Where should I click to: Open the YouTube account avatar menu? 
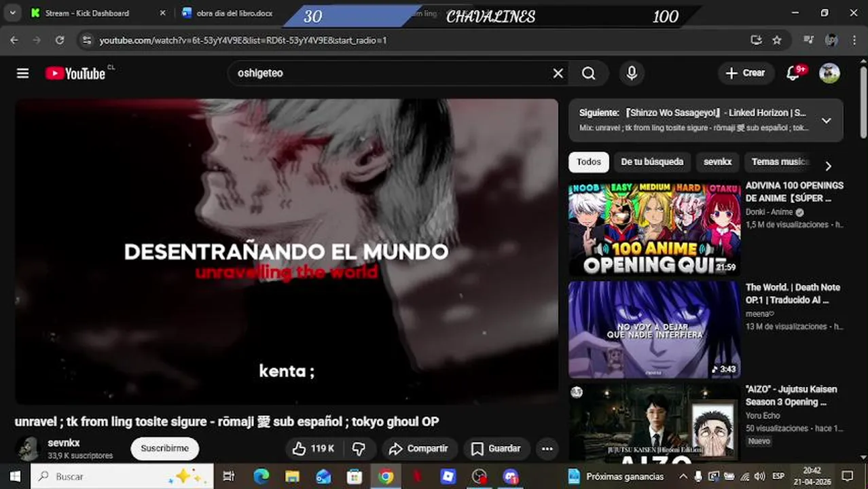829,73
